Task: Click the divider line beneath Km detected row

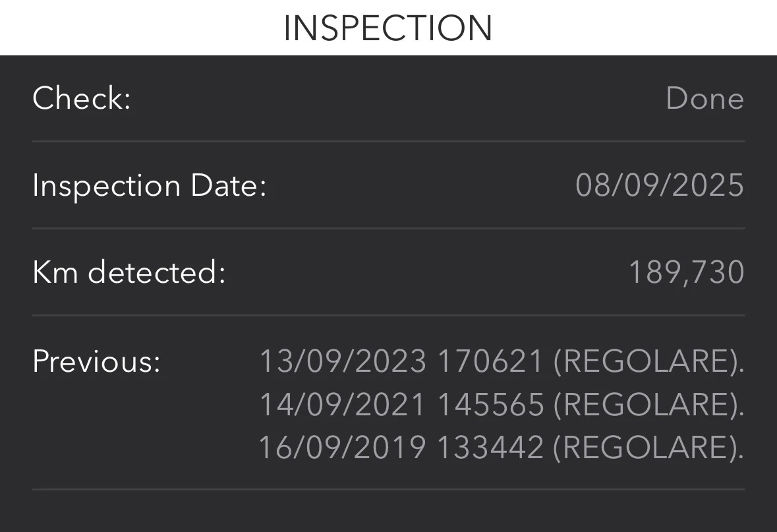Action: (x=389, y=315)
